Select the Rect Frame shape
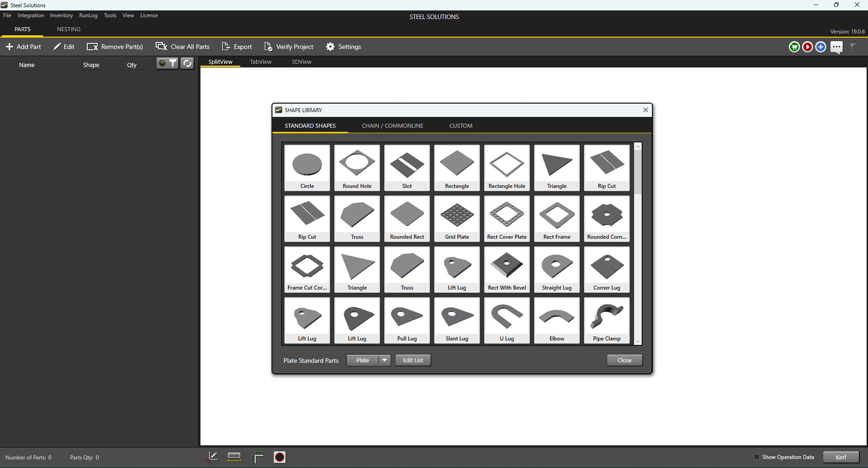The image size is (868, 468). (x=557, y=218)
